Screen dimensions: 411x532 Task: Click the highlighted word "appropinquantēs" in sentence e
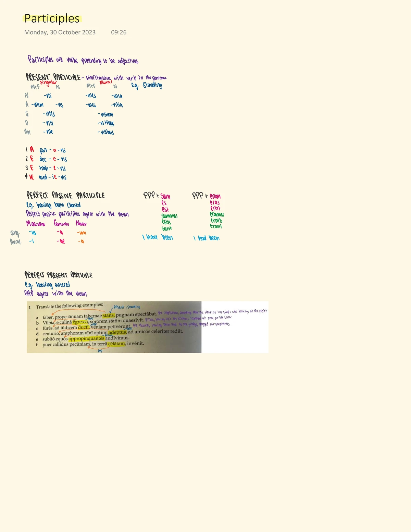point(86,338)
